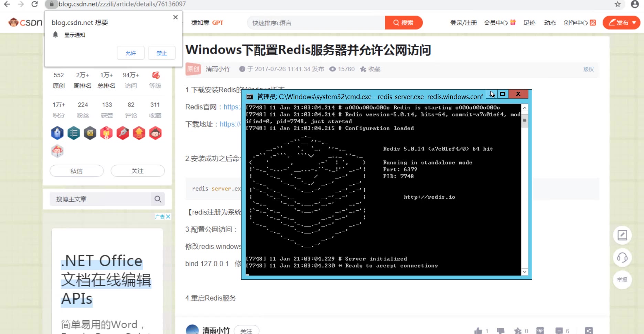This screenshot has height=334, width=644.
Task: Follow author with bottom 关注 button
Action: click(246, 331)
